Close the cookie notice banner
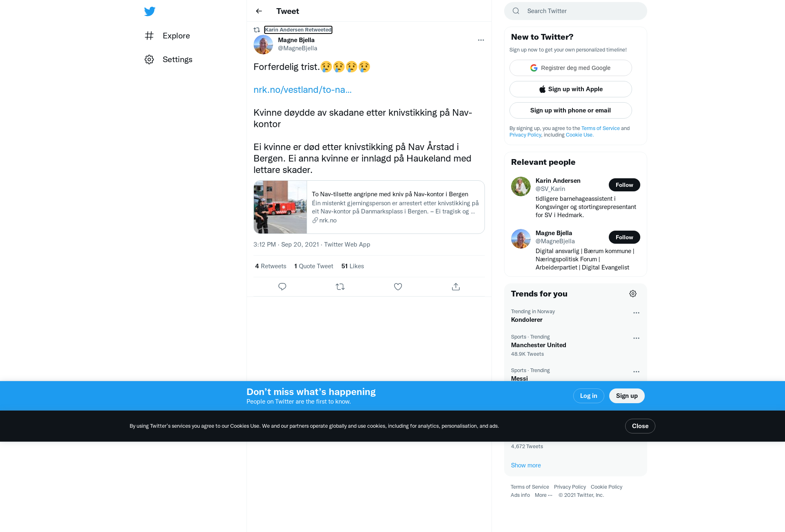The width and height of the screenshot is (785, 532). coord(640,426)
